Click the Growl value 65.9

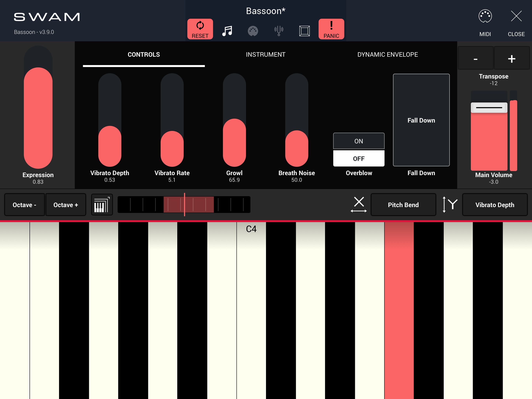pyautogui.click(x=234, y=180)
